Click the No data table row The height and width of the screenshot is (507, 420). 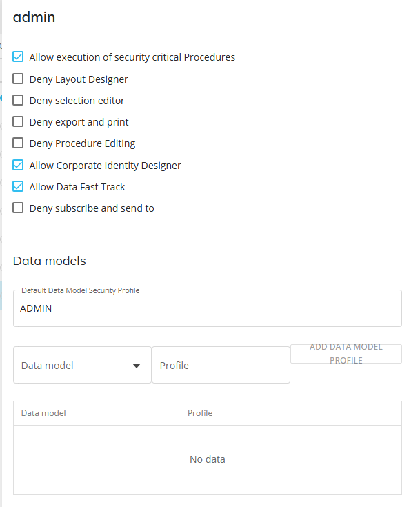pyautogui.click(x=207, y=459)
